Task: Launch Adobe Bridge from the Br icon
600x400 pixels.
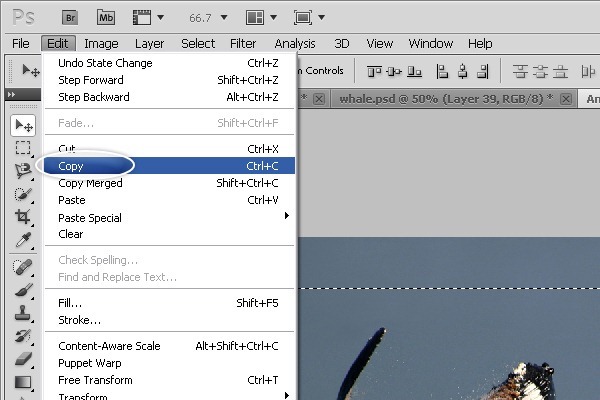Action: (x=69, y=17)
